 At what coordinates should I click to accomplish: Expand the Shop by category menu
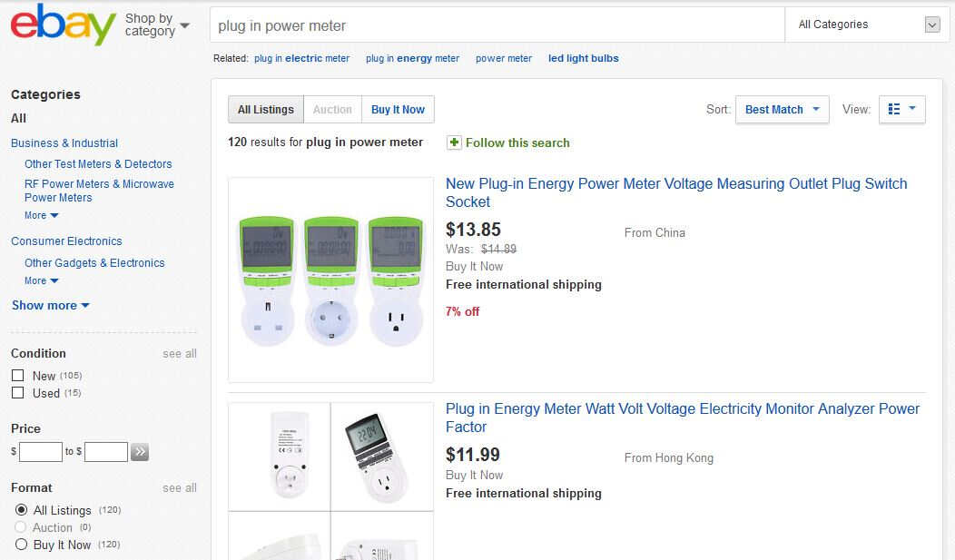click(x=157, y=25)
